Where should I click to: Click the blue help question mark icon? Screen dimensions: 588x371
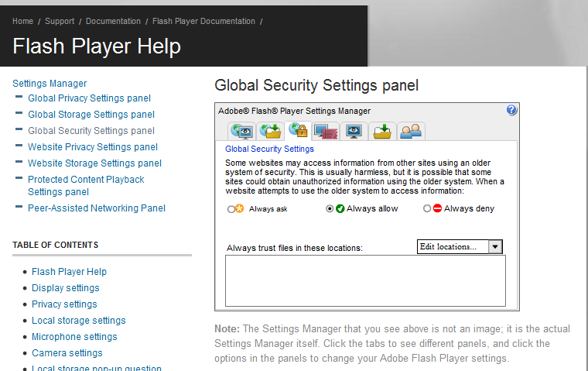pos(511,110)
